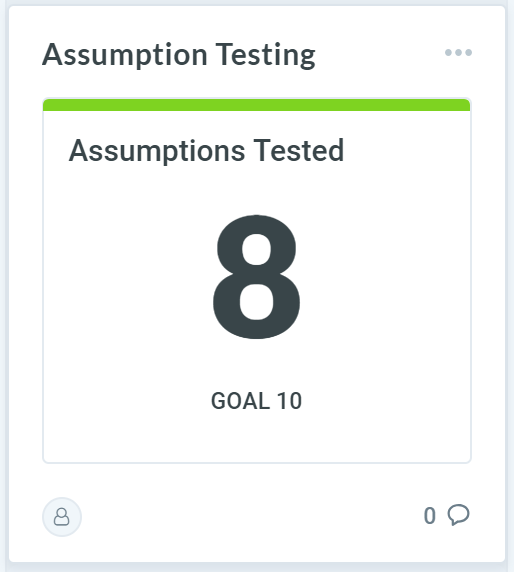Click the word Testing in the card title
Screen dimensions: 514x572
click(266, 55)
